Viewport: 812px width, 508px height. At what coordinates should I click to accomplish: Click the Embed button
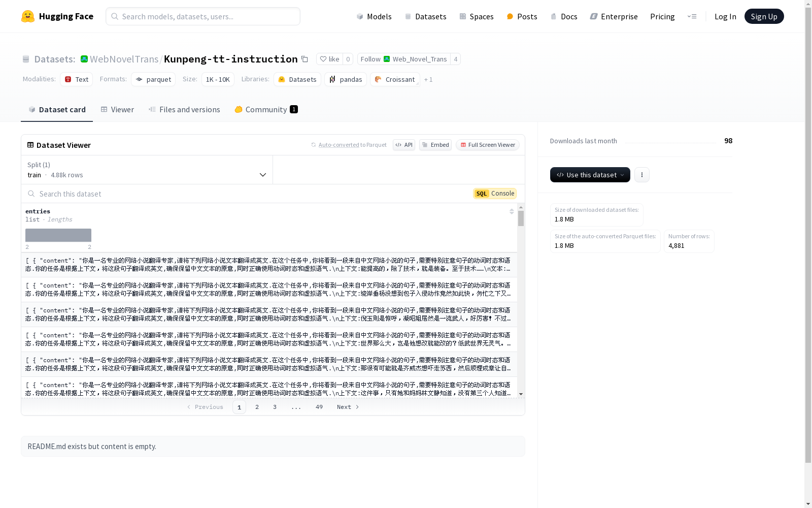(x=435, y=145)
